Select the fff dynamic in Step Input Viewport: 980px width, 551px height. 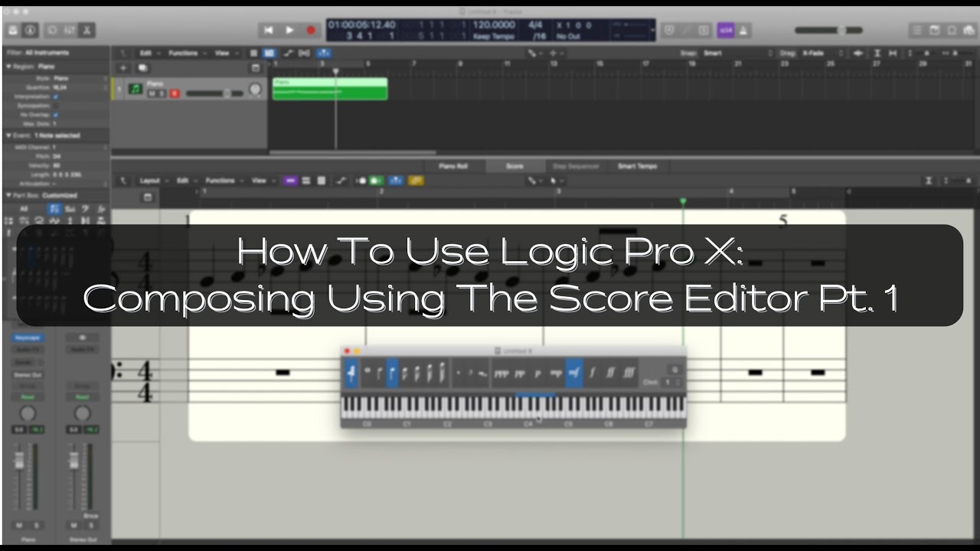click(629, 373)
